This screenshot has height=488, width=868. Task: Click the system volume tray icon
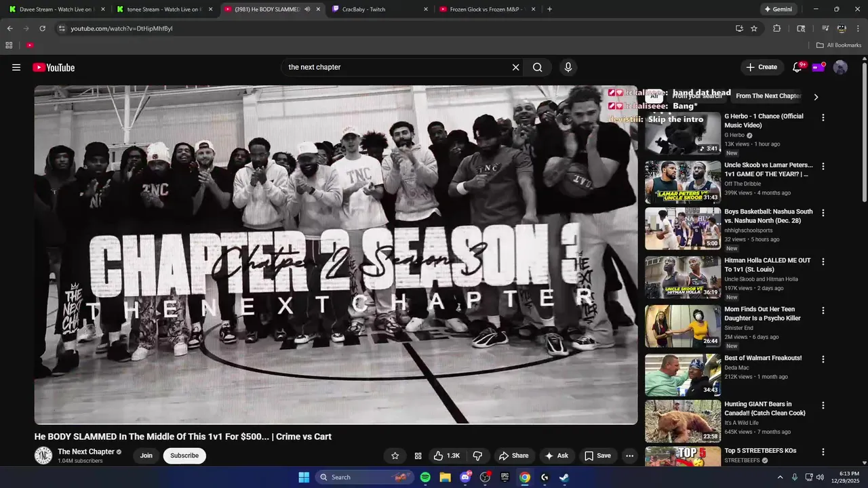pyautogui.click(x=820, y=477)
